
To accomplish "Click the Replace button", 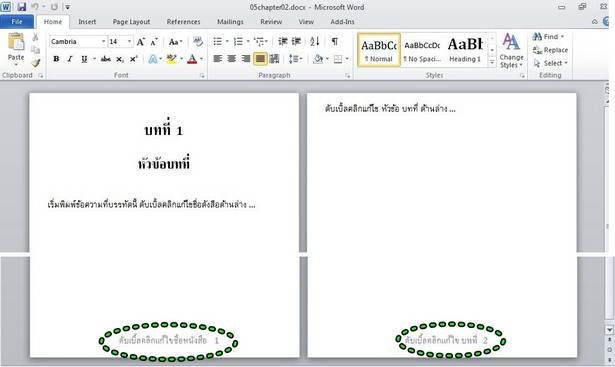I will coord(550,50).
